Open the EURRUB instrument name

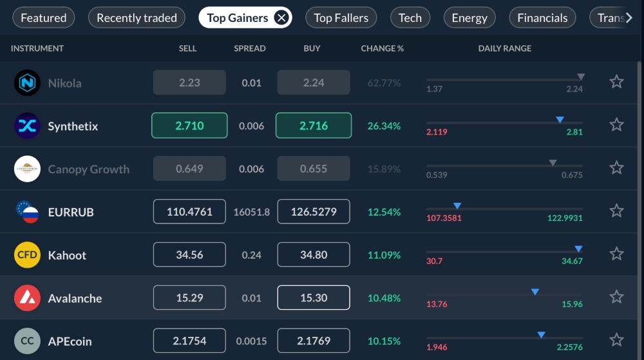click(71, 213)
